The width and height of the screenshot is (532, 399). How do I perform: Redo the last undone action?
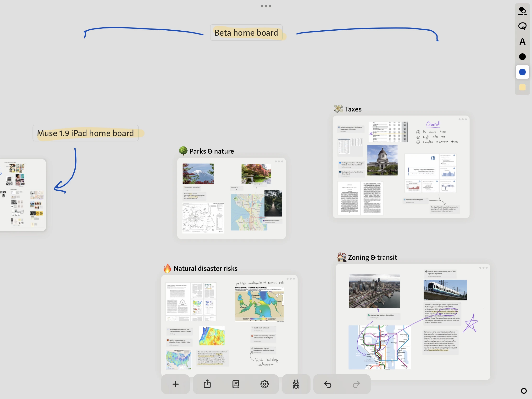coord(356,384)
